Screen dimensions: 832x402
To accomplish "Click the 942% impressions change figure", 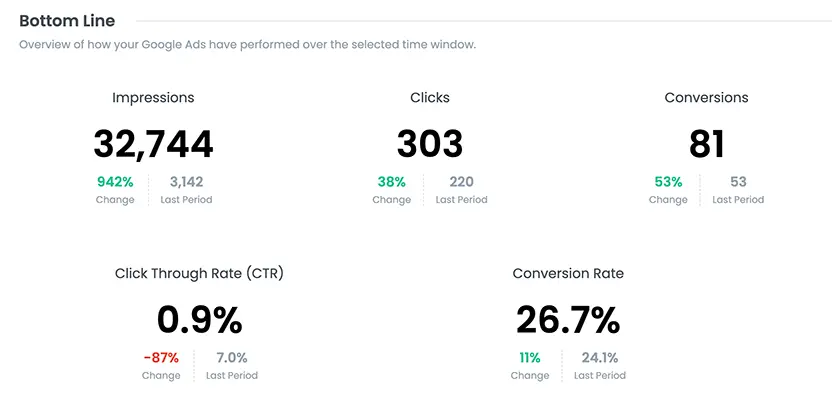I will pyautogui.click(x=115, y=182).
